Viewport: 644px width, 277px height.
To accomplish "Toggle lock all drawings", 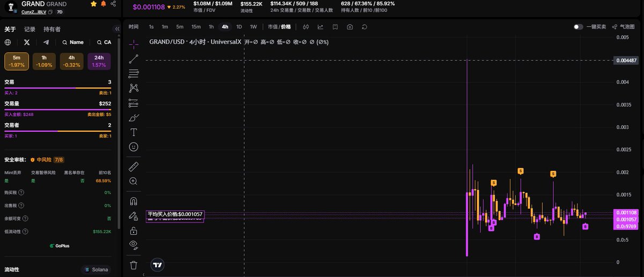I will tap(134, 231).
